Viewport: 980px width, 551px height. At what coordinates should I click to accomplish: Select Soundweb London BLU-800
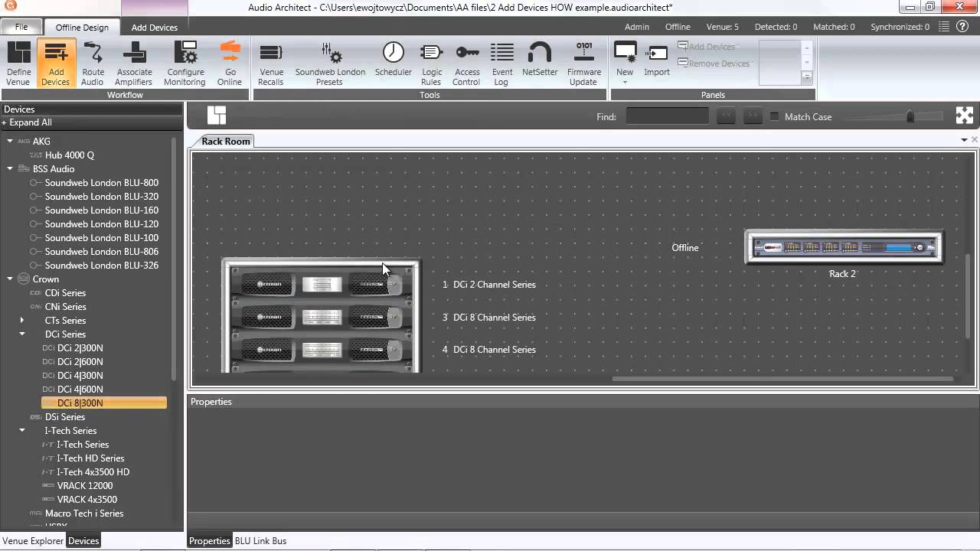101,183
